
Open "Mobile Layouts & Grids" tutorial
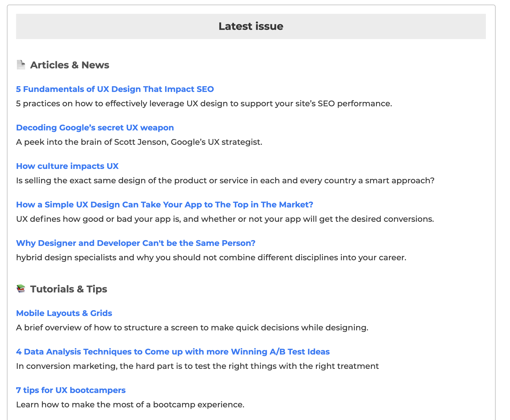pos(64,313)
